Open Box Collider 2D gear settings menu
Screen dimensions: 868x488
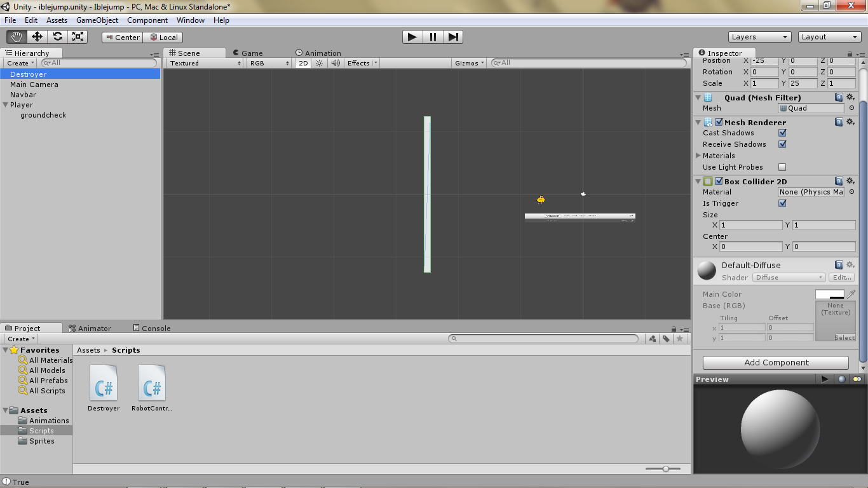pyautogui.click(x=851, y=181)
